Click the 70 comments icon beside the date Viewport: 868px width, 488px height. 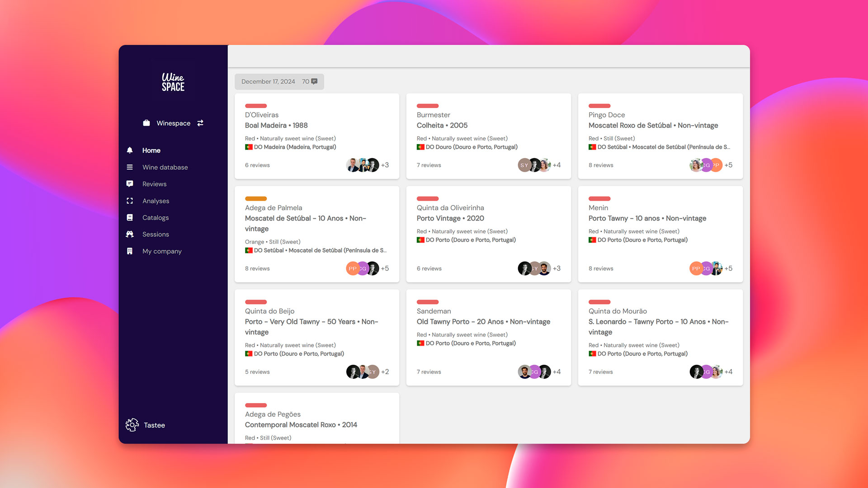pos(314,82)
